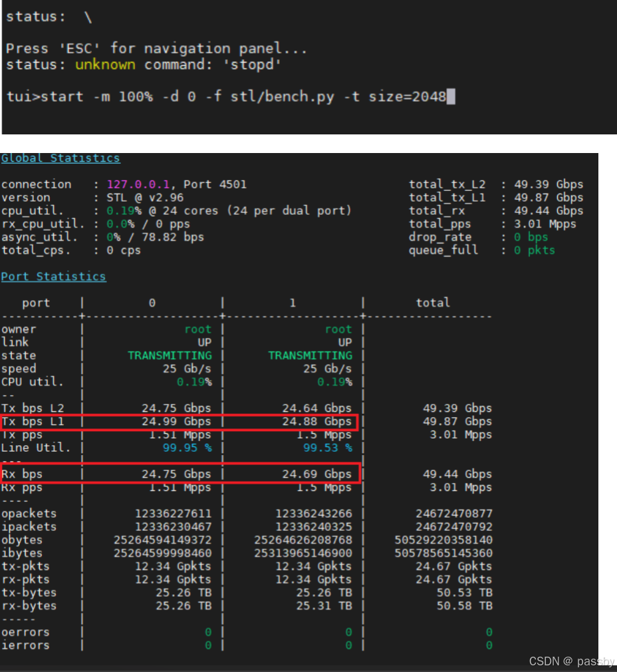Click ibytes value 25313965146900
Image resolution: width=617 pixels, height=672 pixels.
pyautogui.click(x=303, y=554)
